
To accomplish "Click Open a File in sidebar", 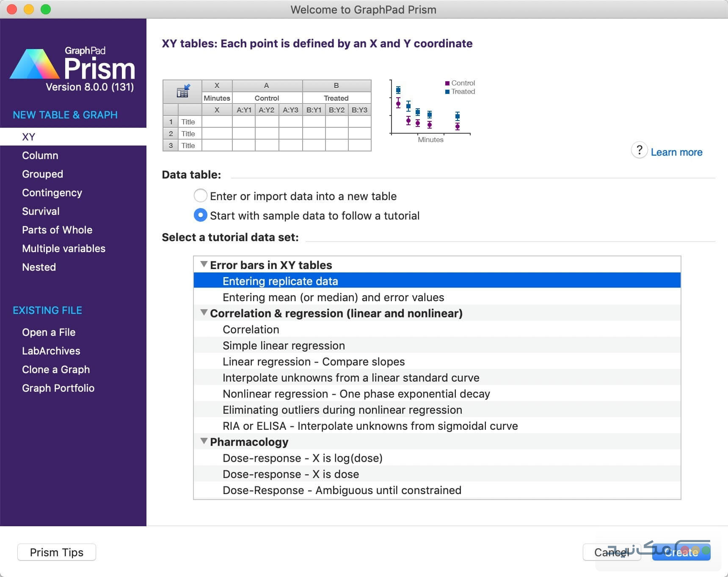I will click(49, 332).
